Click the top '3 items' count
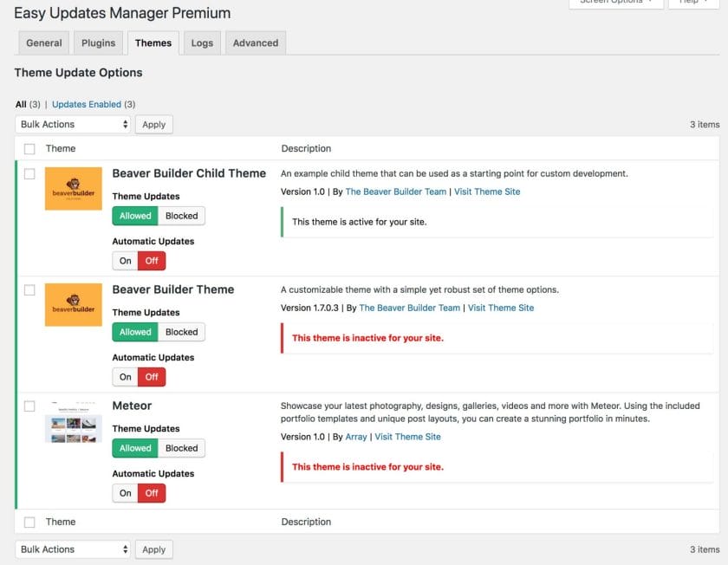This screenshot has width=728, height=565. [x=705, y=125]
